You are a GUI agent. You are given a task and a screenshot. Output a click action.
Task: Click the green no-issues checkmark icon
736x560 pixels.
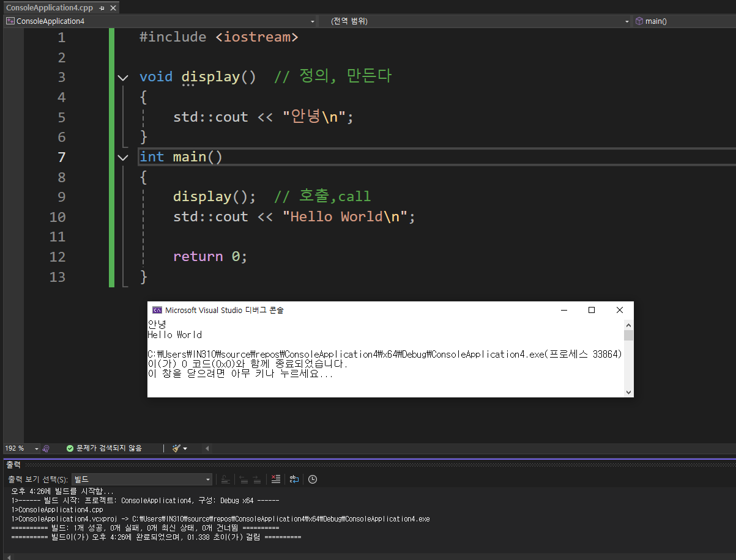[70, 449]
